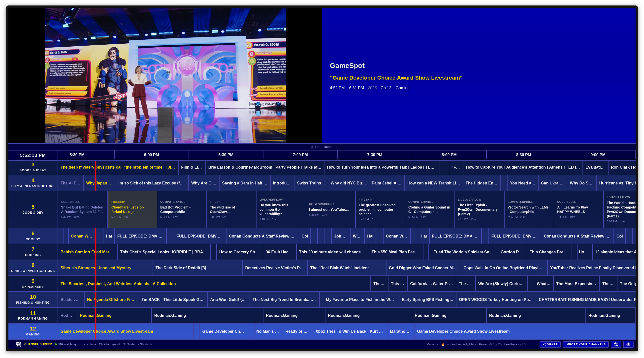The height and width of the screenshot is (358, 644).
Task: Open Project #20 of 25 link
Action: pos(490,344)
